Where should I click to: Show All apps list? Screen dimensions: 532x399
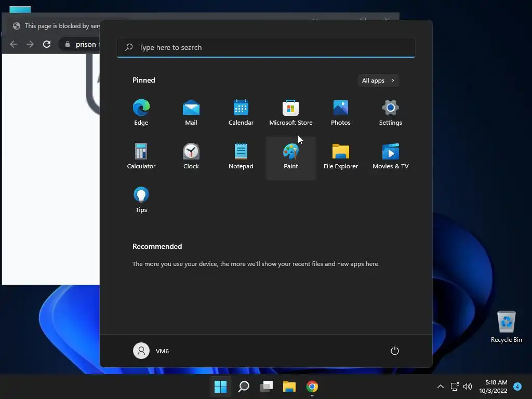pos(378,81)
